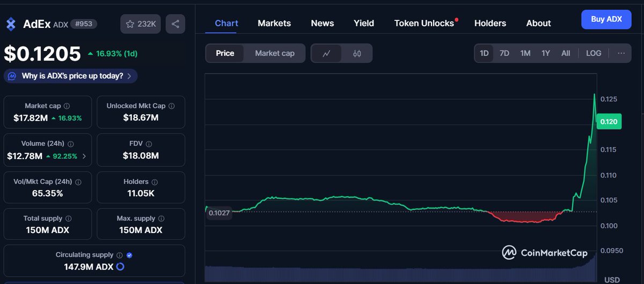This screenshot has width=644, height=284.
Task: Select Market cap chart toggle
Action: tap(275, 53)
